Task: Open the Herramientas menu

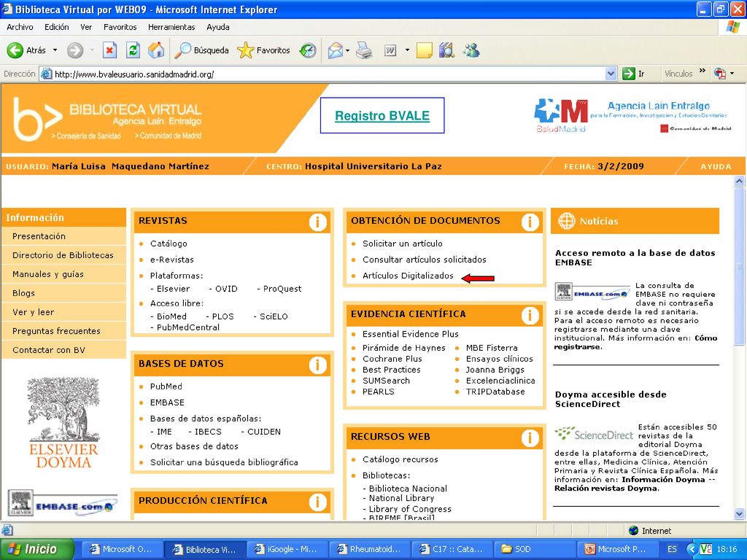Action: (171, 27)
